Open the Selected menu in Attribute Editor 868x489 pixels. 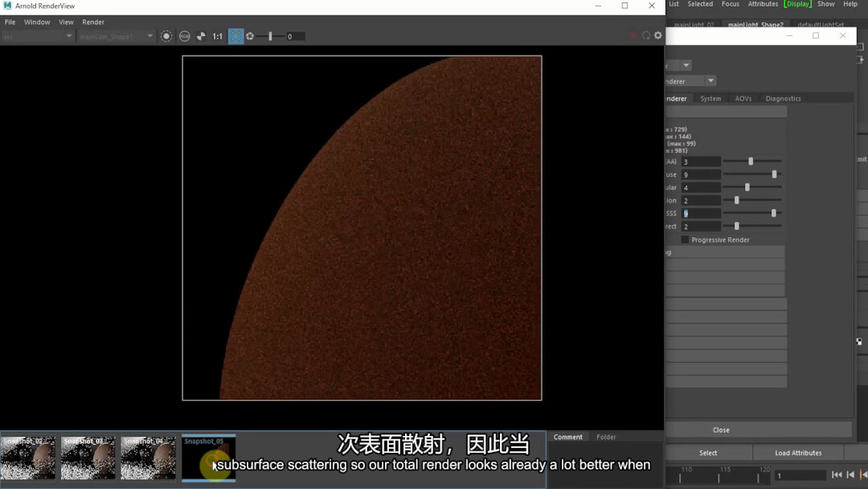pos(700,4)
